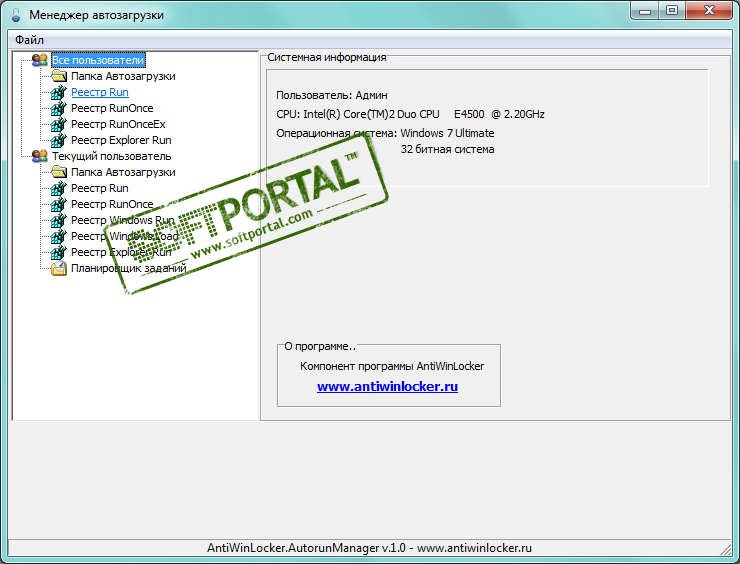Select Реестр Explorer Run under Все пользователи

[x=121, y=140]
